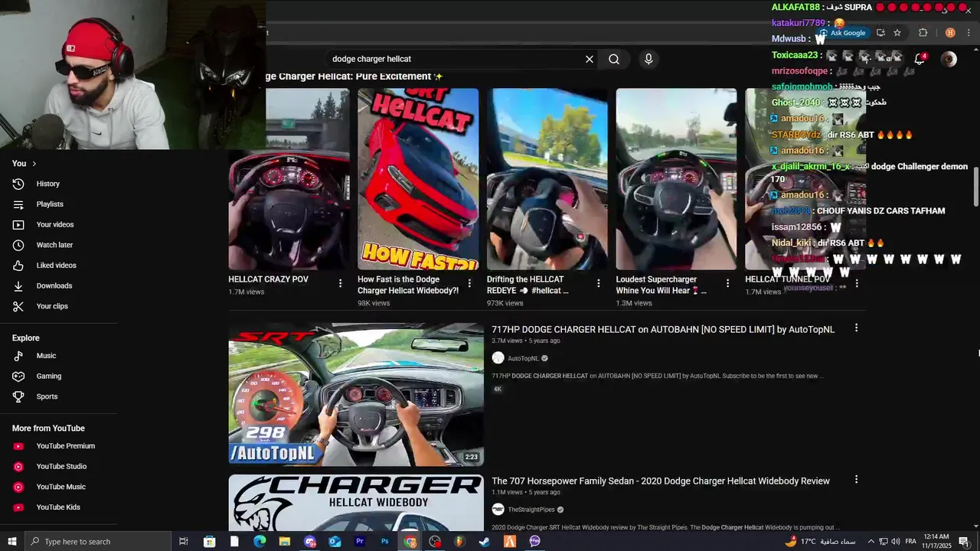Open YouTube Kids
The height and width of the screenshot is (551, 980).
(58, 507)
